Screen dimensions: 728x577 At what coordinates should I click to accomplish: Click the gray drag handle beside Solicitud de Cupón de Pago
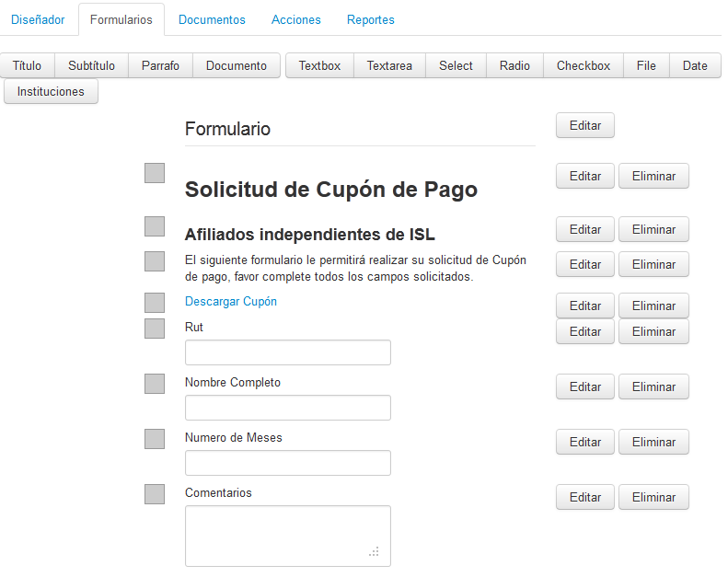[x=155, y=173]
